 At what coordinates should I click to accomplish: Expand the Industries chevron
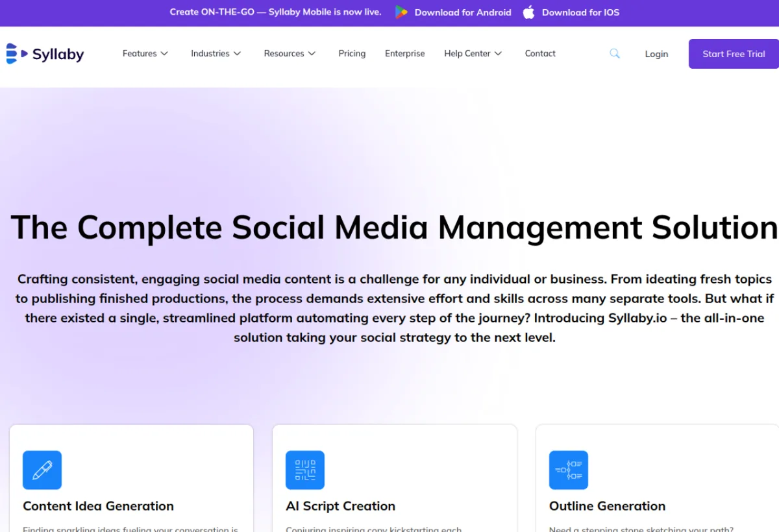(x=237, y=54)
